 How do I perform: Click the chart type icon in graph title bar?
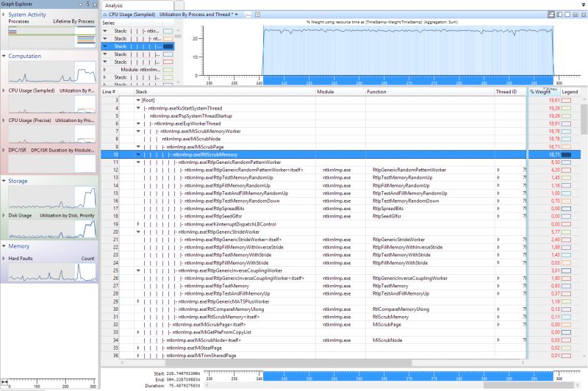point(248,15)
